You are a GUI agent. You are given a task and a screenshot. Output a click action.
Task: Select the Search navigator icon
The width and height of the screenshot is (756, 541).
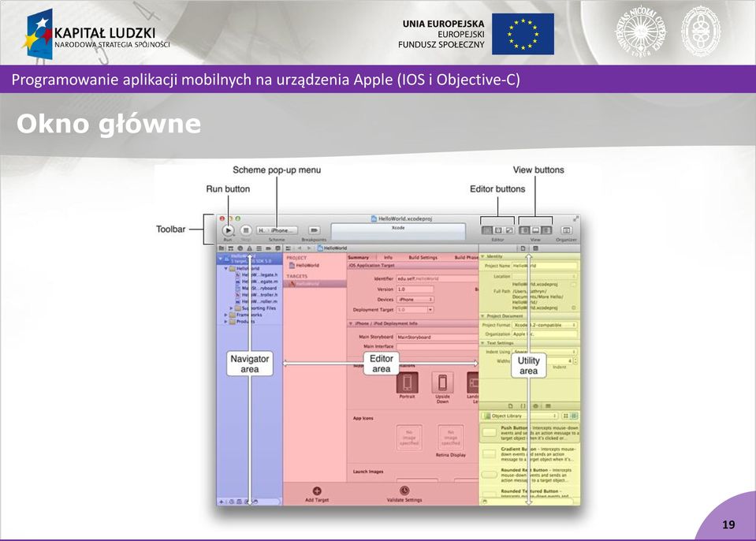(x=240, y=248)
